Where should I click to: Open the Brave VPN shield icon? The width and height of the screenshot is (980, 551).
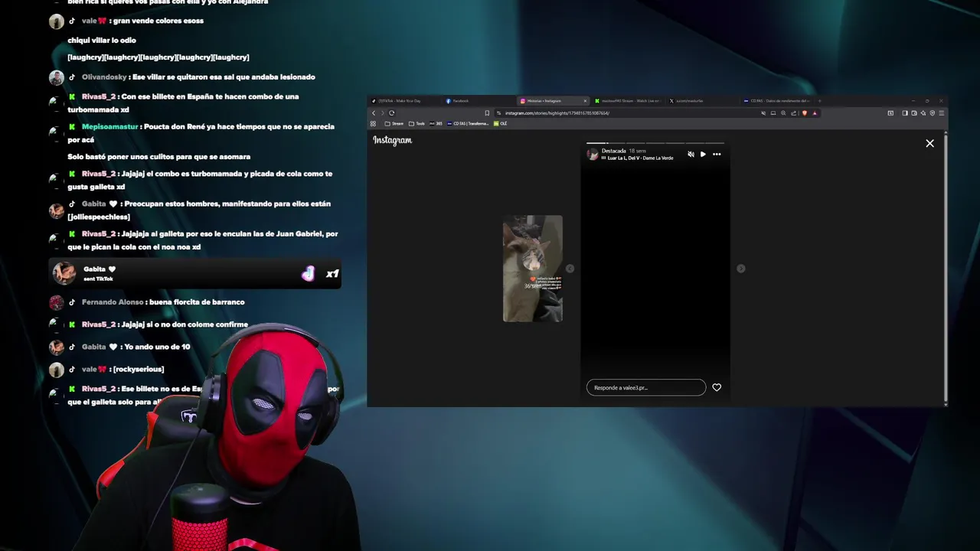click(x=933, y=113)
